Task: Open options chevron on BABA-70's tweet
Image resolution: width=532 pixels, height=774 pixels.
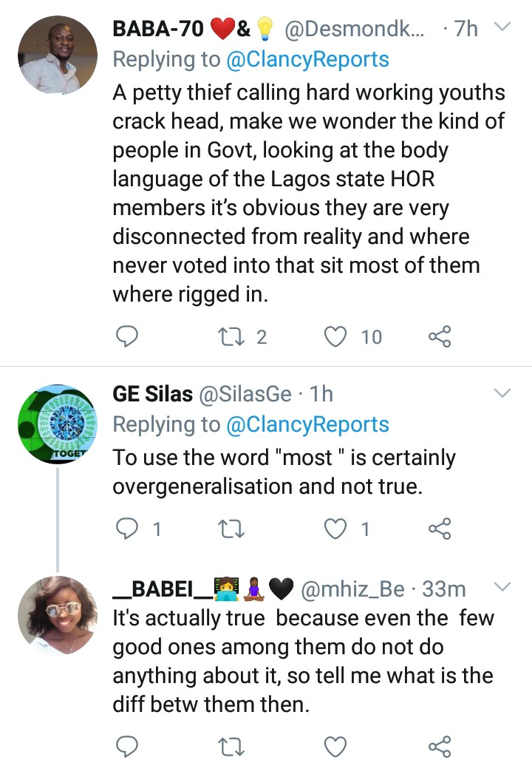Action: pos(502,28)
